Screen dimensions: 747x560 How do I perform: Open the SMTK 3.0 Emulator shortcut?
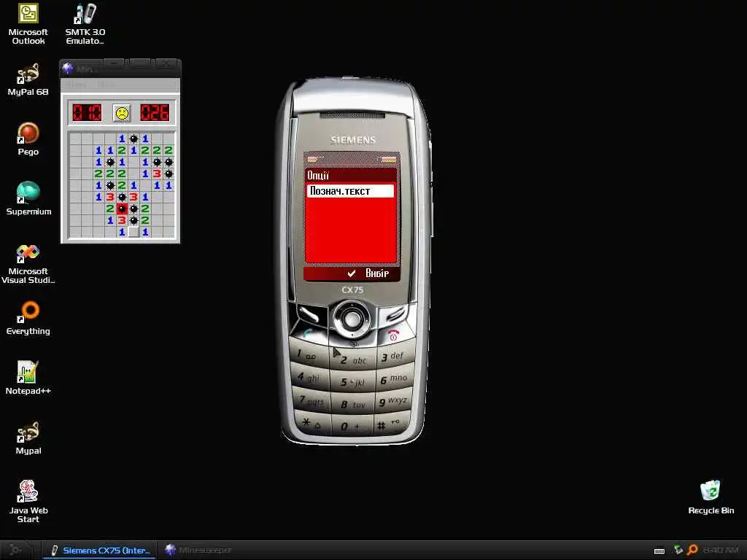pyautogui.click(x=85, y=24)
